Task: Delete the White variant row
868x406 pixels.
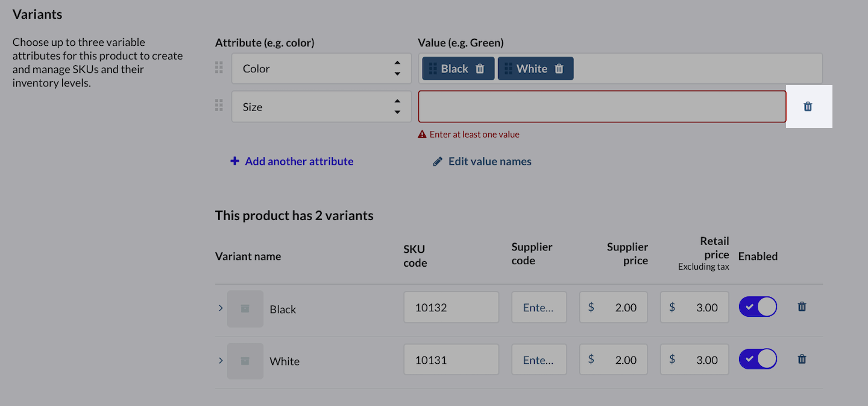Action: coord(802,359)
